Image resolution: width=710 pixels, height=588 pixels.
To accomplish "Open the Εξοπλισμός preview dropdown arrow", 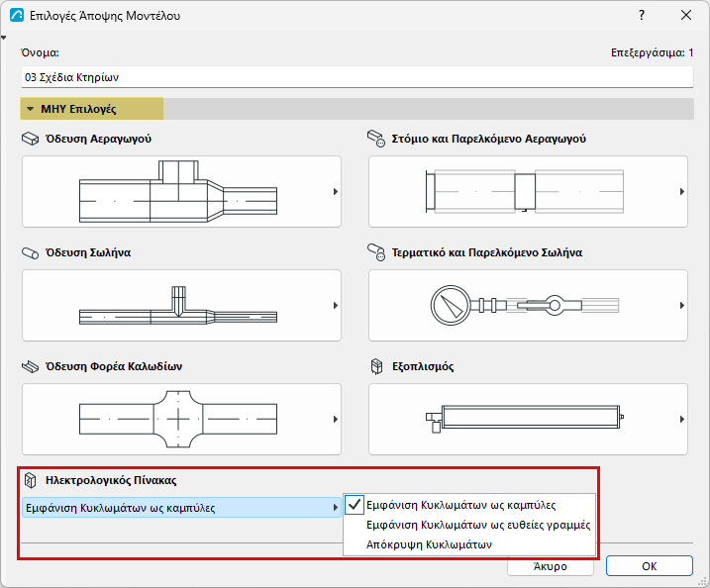I will (682, 419).
